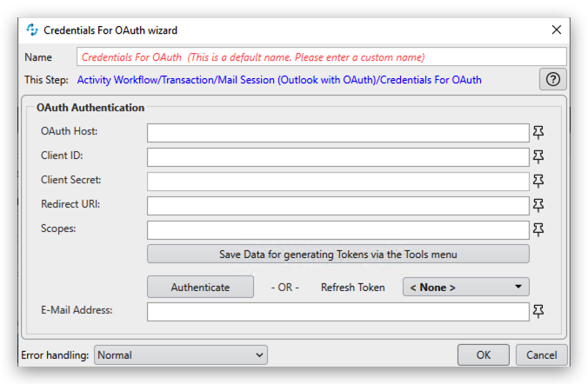
Task: Follow the Activity Workflow step path link
Action: (279, 80)
